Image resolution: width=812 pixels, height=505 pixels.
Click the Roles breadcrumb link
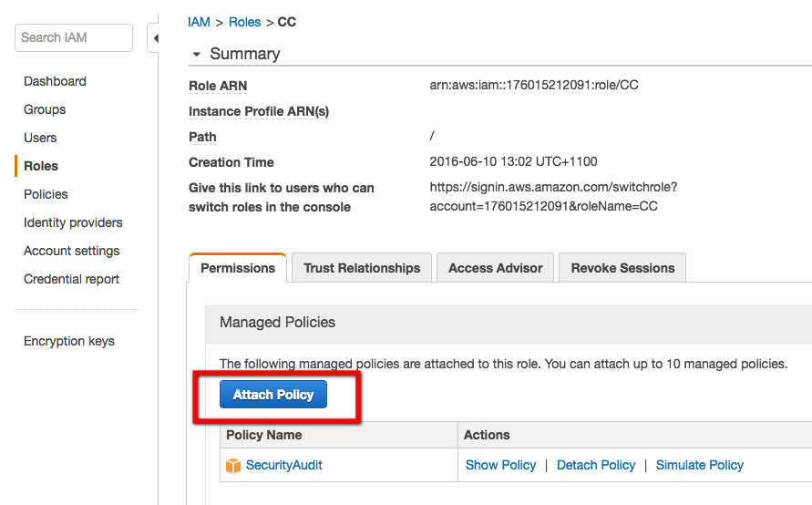[x=244, y=22]
